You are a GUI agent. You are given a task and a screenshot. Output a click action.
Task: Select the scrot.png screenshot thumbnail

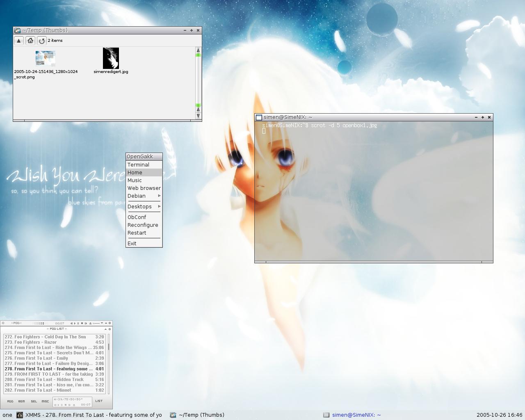[x=45, y=58]
